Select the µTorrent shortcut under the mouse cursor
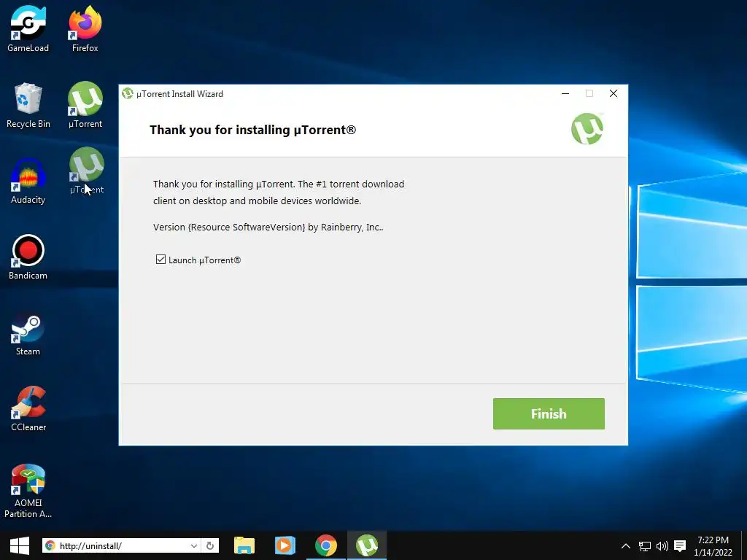 click(x=86, y=171)
